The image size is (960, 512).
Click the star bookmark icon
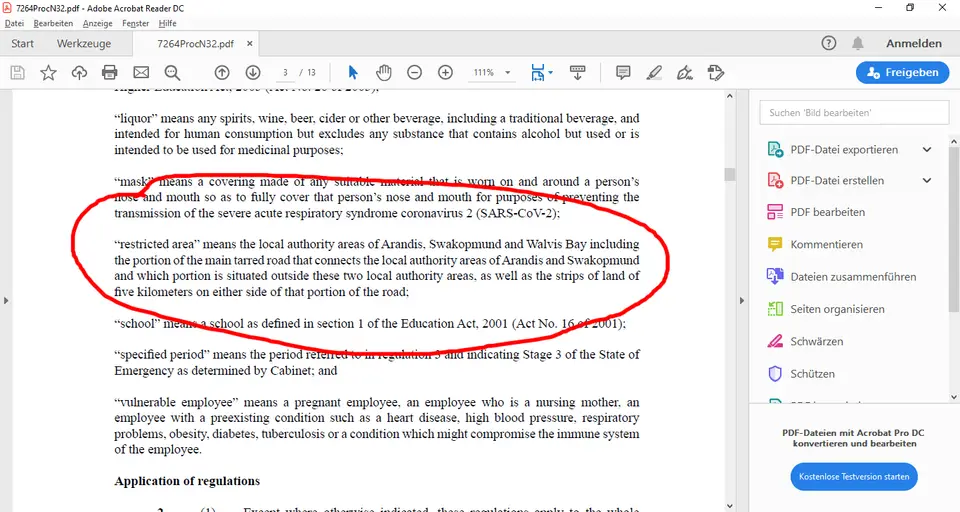[x=48, y=73]
